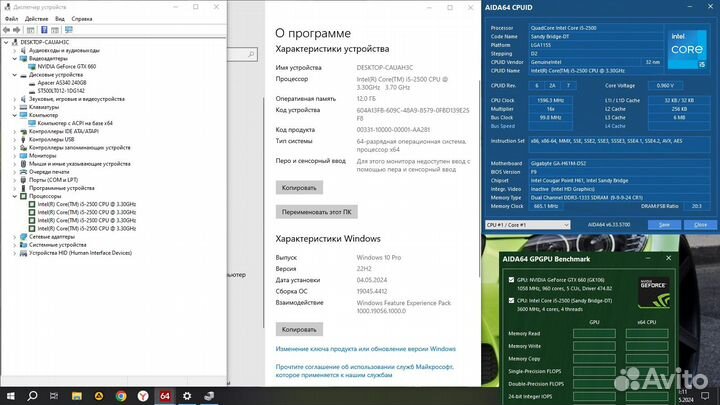Click the Windows 10 Pro edition value
Viewport: 720px width, 405px height.
coord(379,258)
